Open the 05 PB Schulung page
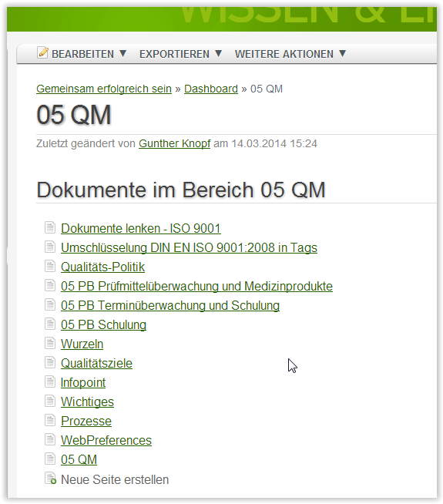 tap(103, 325)
